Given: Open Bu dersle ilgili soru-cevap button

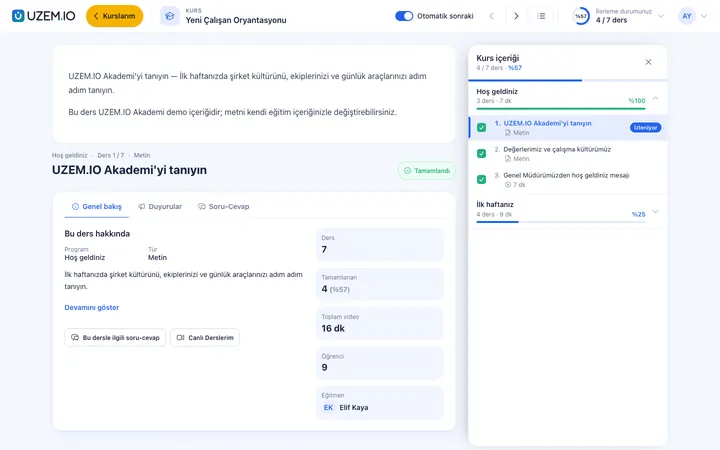Looking at the screenshot, I should point(115,338).
